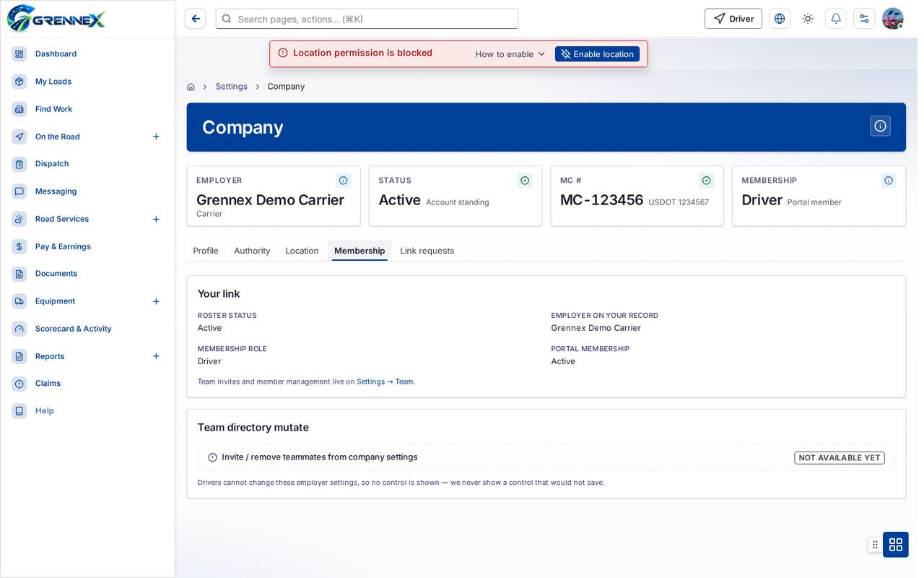This screenshot has height=578, width=924.
Task: Click the NOT AVAILABLE YET badge
Action: click(840, 458)
